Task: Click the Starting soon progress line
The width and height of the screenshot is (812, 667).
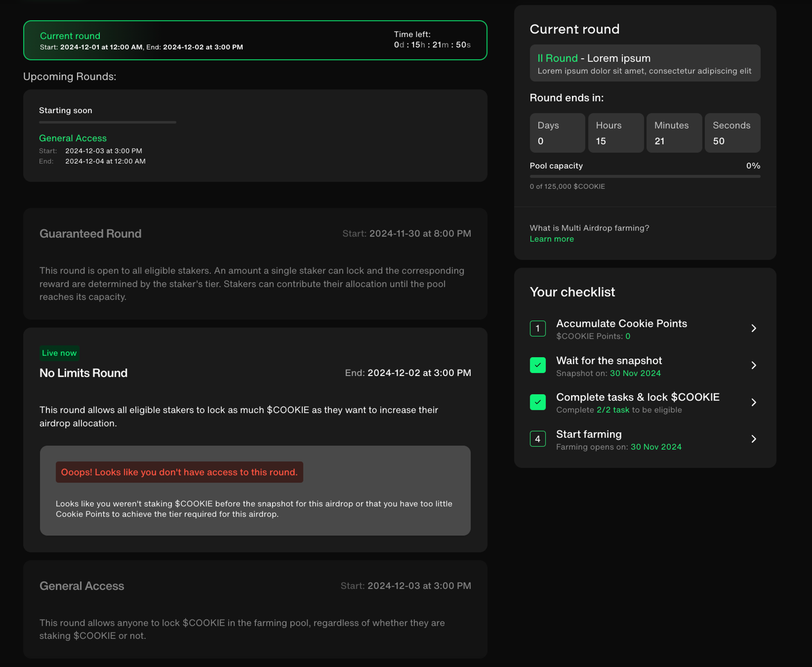Action: click(107, 122)
